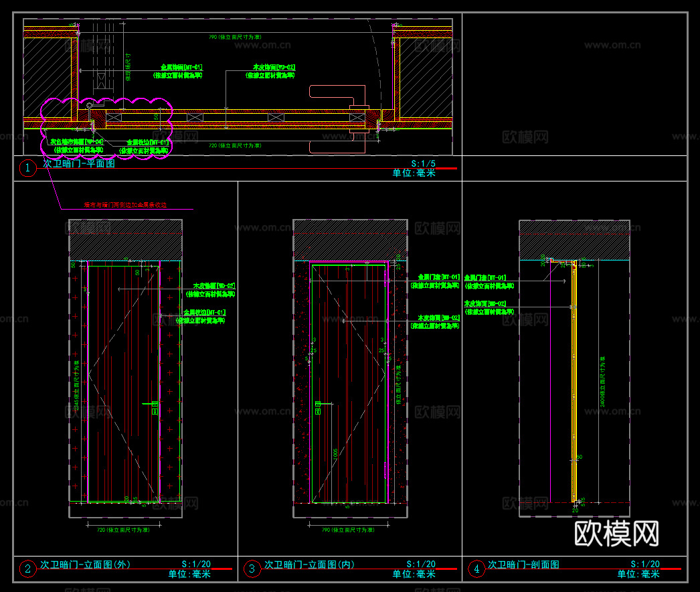Click the S:1/20 scale label under section drawing

[x=644, y=565]
